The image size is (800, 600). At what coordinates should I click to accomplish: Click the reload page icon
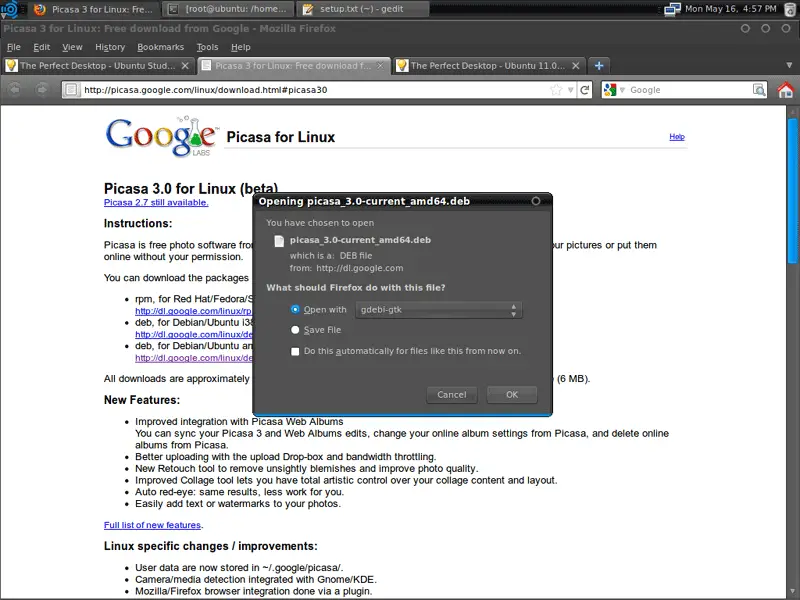point(585,90)
